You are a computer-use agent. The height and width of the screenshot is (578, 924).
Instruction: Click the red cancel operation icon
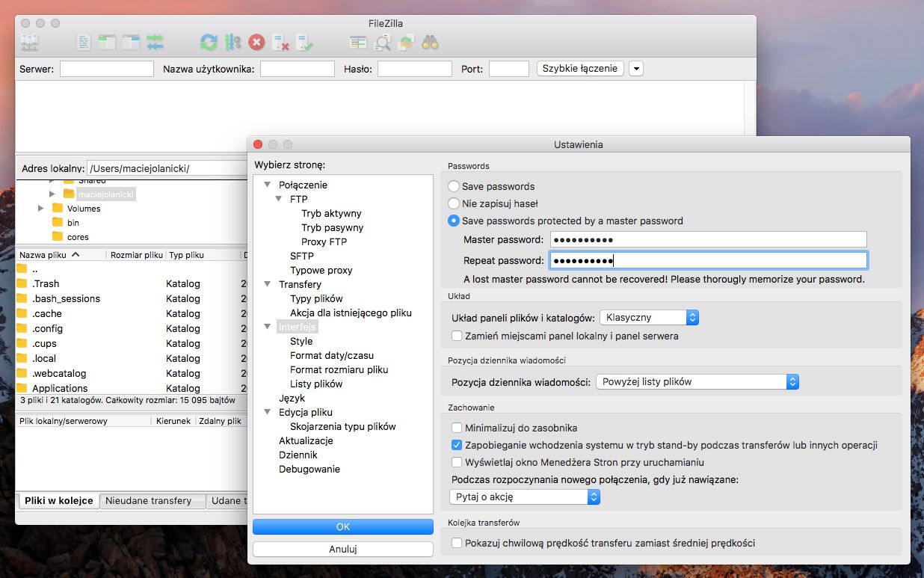coord(256,43)
